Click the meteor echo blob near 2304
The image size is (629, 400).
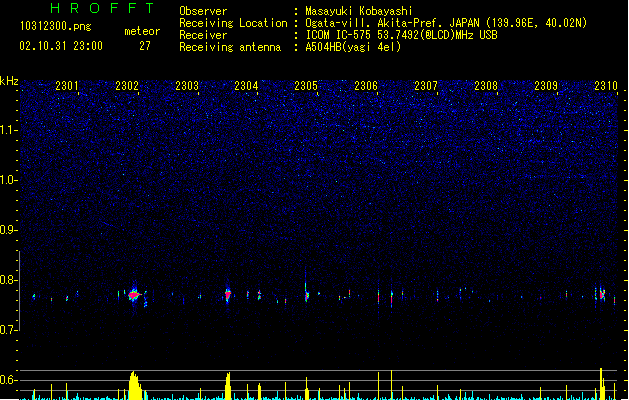[x=228, y=295]
